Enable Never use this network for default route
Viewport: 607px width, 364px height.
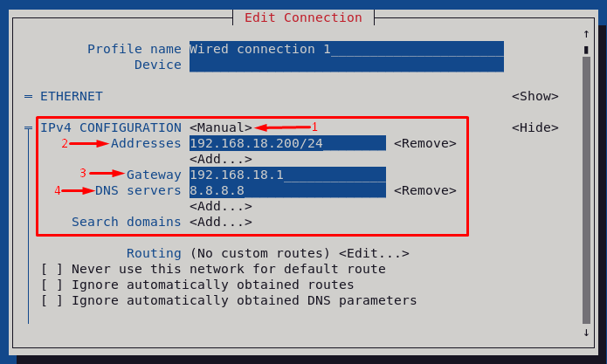pos(52,269)
